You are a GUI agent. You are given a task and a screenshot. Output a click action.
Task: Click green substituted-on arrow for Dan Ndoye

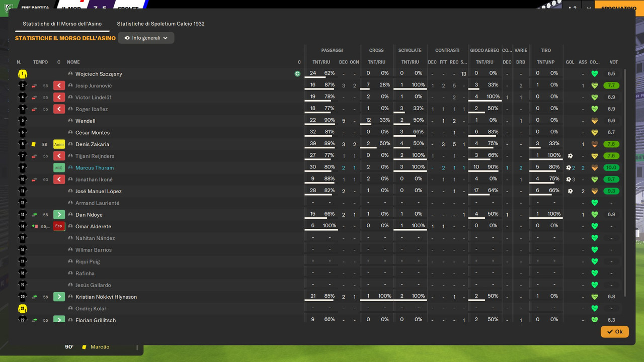coord(59,215)
